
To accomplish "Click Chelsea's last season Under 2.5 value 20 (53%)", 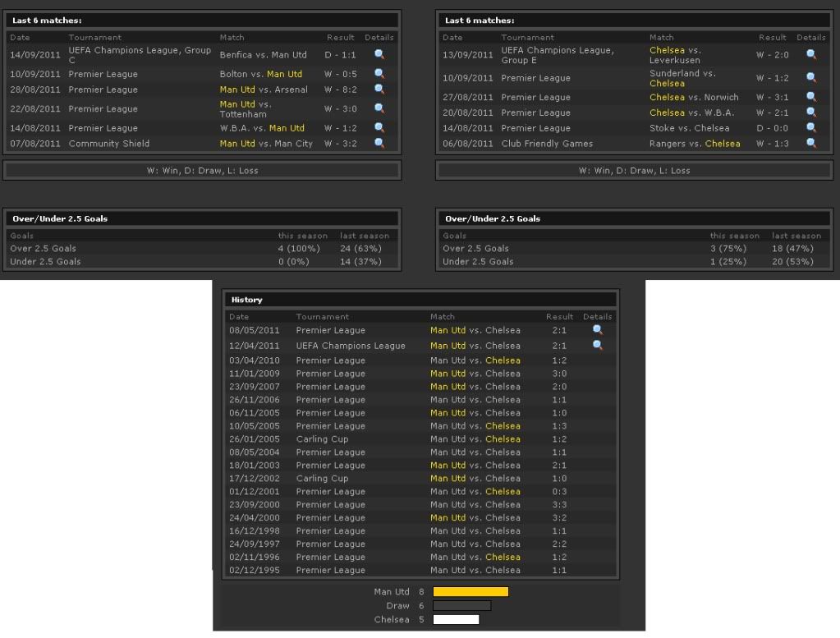I will coord(793,261).
